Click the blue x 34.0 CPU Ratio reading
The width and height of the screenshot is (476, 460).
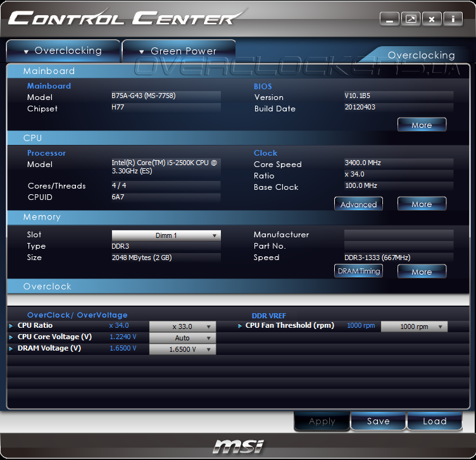tap(119, 326)
